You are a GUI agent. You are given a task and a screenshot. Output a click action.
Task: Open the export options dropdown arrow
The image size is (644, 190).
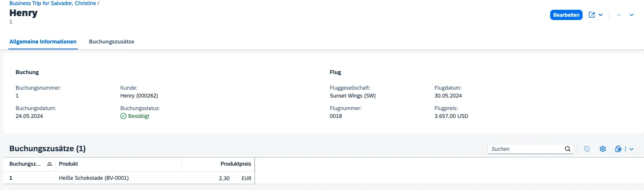click(631, 149)
